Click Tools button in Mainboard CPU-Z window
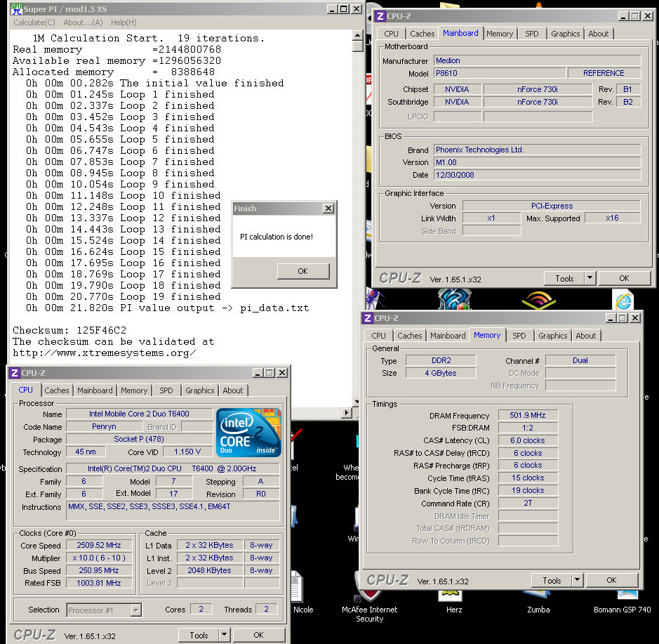The image size is (659, 644). (x=564, y=279)
